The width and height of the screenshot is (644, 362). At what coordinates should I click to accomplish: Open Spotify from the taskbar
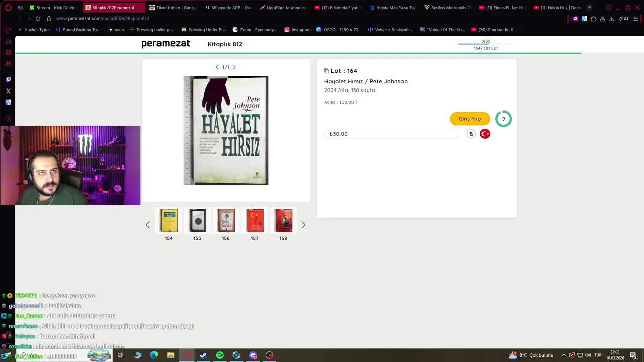(x=220, y=355)
